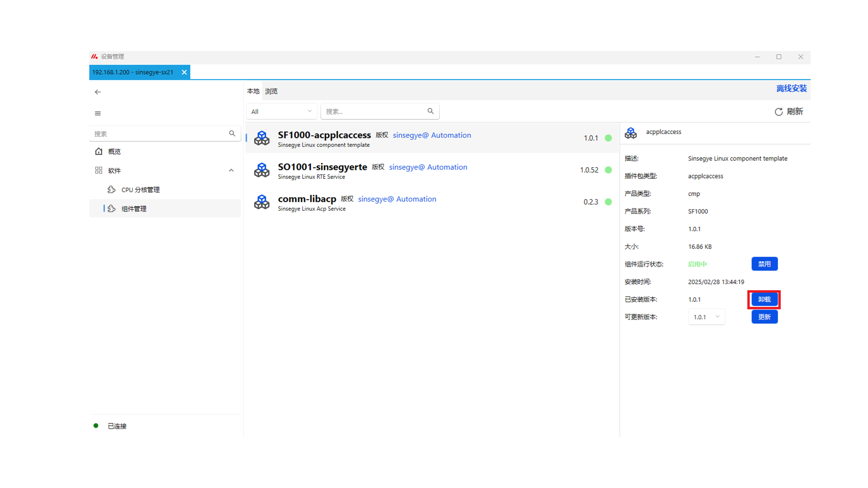Open 概览 in the sidebar

click(x=165, y=151)
